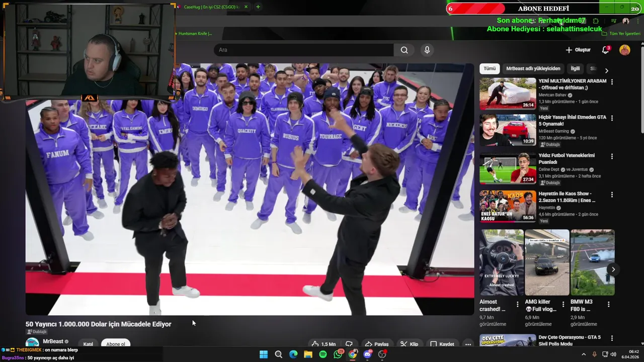
Task: Open the Celine Dept football video thumbnail
Action: tap(508, 168)
